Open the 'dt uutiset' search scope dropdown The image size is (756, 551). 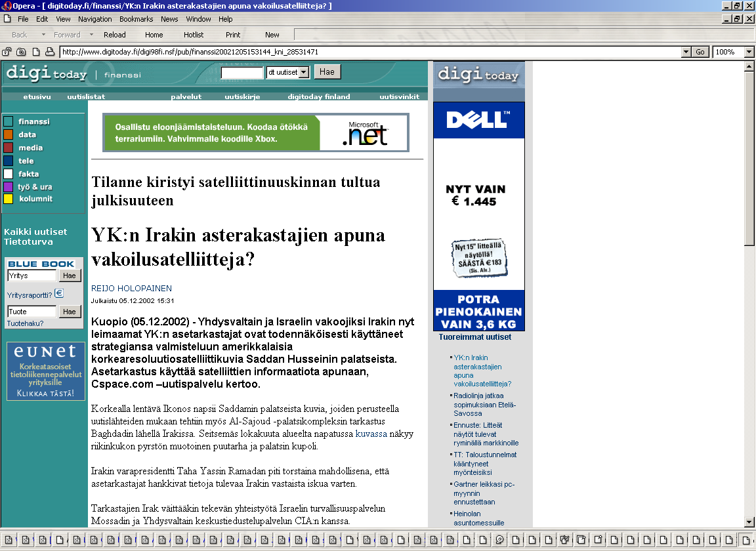(x=304, y=72)
